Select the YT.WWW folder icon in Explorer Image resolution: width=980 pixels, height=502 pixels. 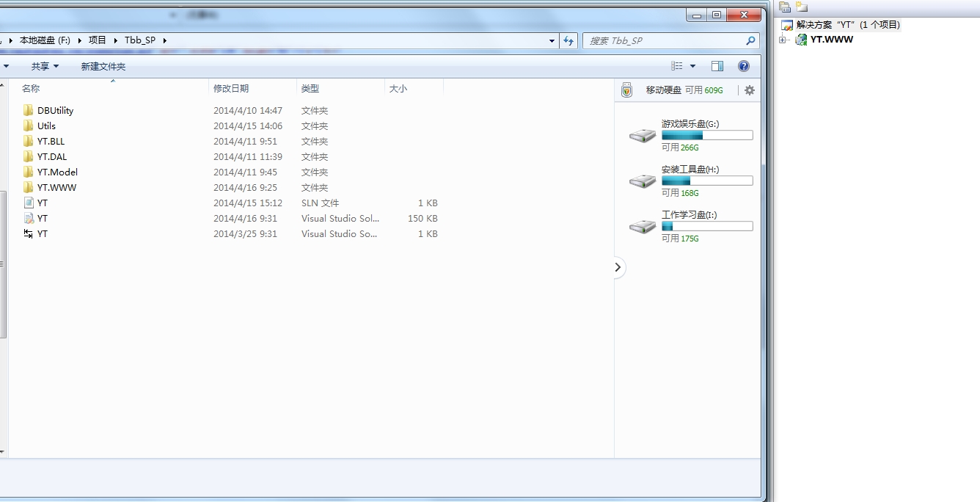(29, 187)
